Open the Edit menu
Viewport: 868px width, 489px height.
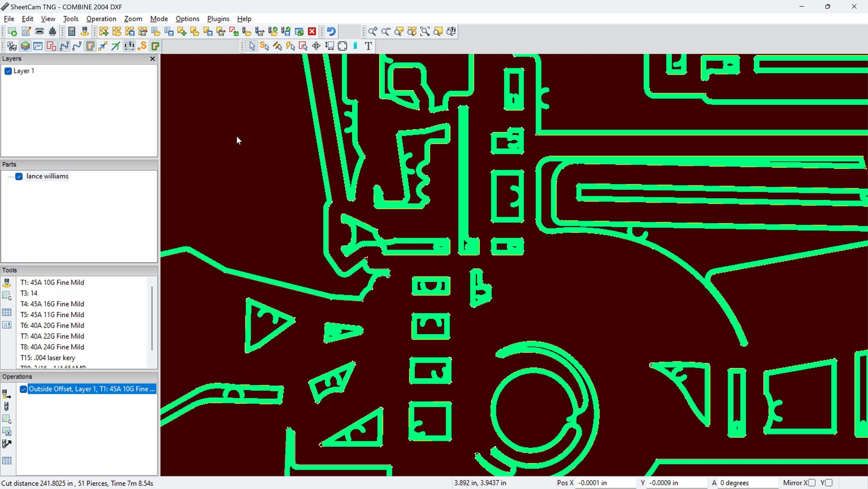27,19
